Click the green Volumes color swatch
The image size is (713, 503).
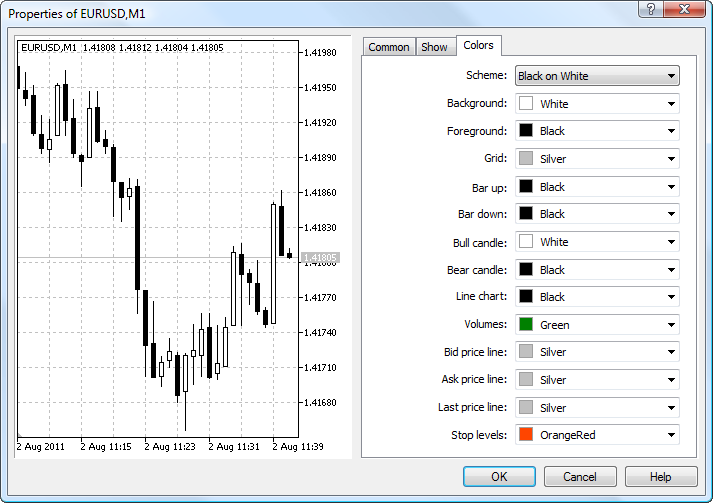click(526, 324)
